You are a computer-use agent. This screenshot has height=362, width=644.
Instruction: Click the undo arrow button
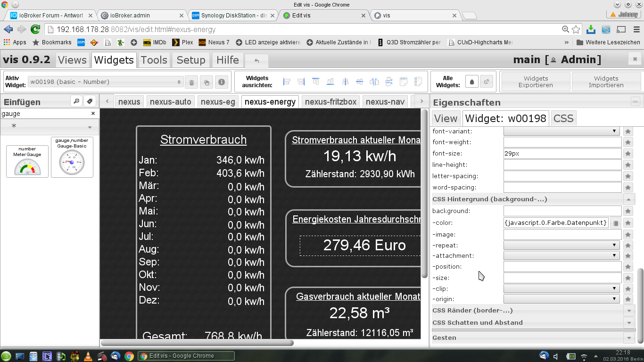256,61
